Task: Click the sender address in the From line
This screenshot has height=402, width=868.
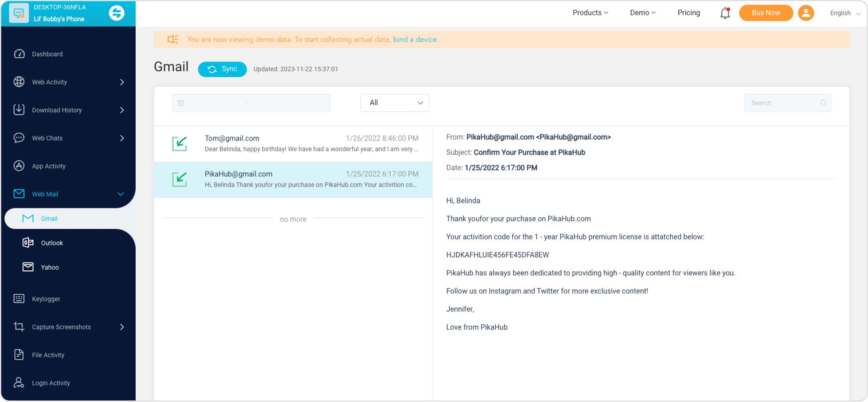Action: click(x=539, y=137)
